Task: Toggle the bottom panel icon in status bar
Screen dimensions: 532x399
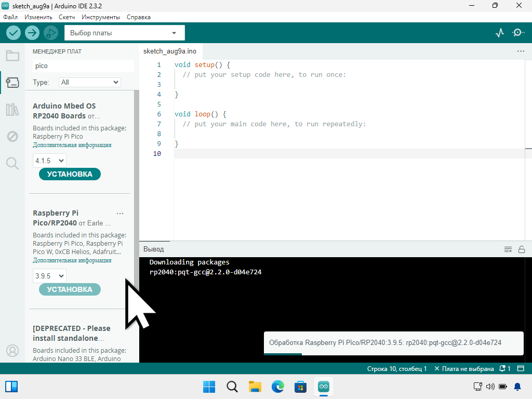Action: 521,368
